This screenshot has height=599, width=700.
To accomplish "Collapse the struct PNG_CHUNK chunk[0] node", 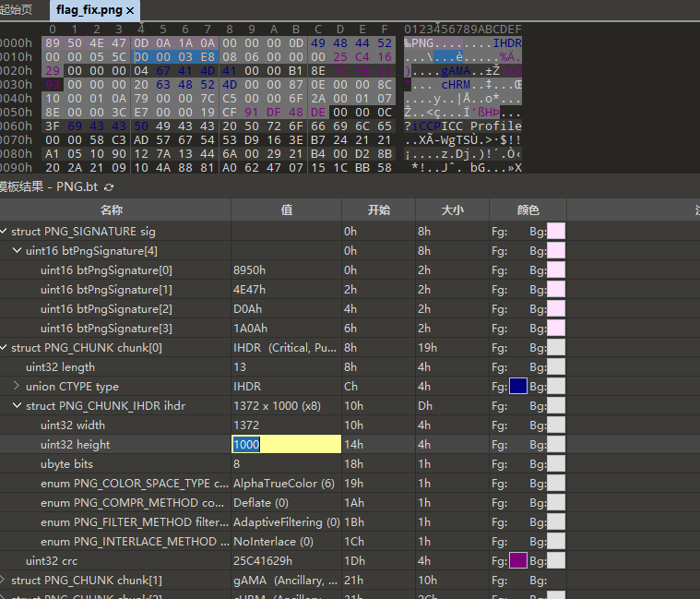I will pyautogui.click(x=5, y=348).
